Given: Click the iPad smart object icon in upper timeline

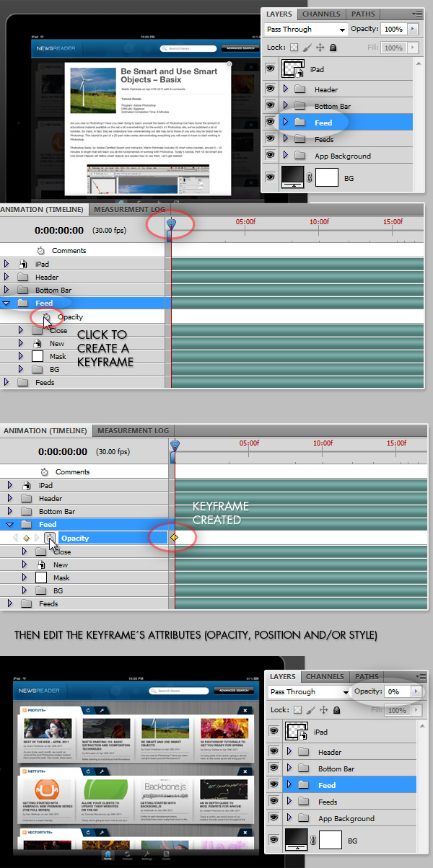Looking at the screenshot, I should (24, 264).
